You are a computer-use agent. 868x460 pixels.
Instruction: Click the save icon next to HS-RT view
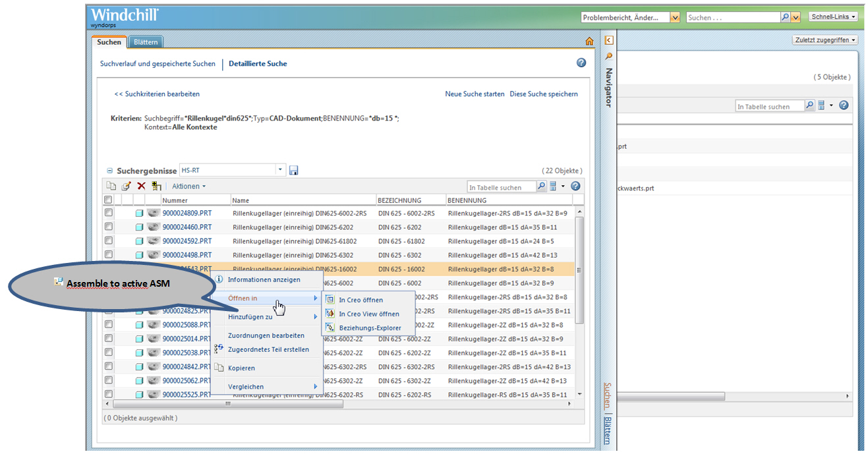coord(293,171)
